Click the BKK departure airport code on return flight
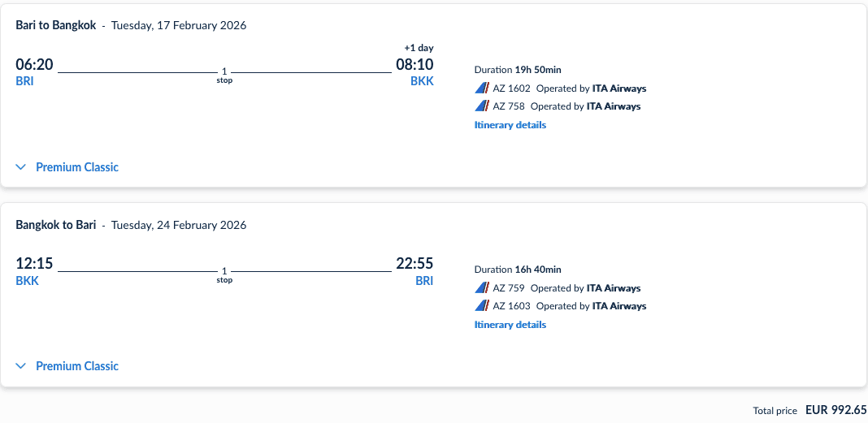This screenshot has height=423, width=868. pos(27,281)
